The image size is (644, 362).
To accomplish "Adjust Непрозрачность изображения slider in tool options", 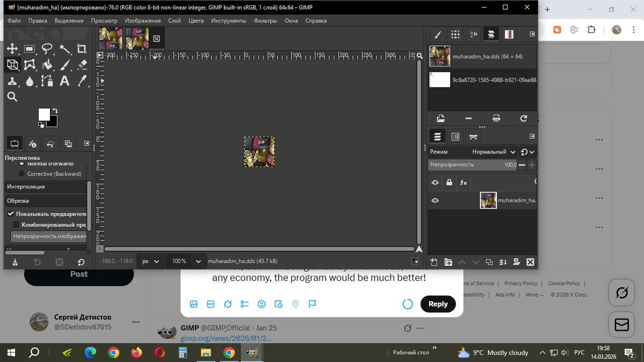I will click(48, 236).
